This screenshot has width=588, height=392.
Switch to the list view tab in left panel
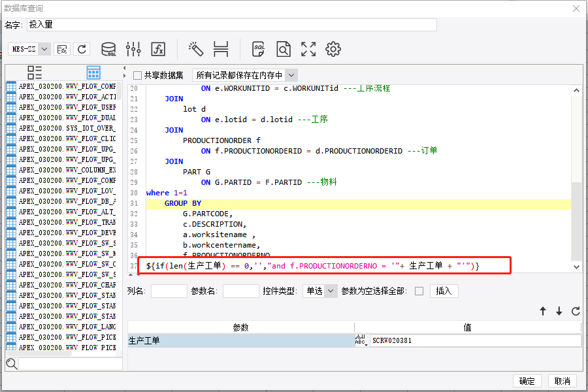coord(35,73)
